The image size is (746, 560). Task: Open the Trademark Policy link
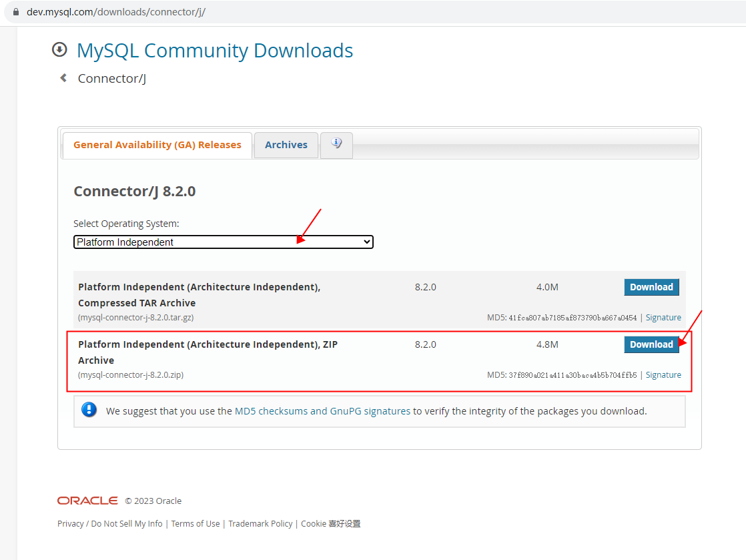pyautogui.click(x=260, y=524)
